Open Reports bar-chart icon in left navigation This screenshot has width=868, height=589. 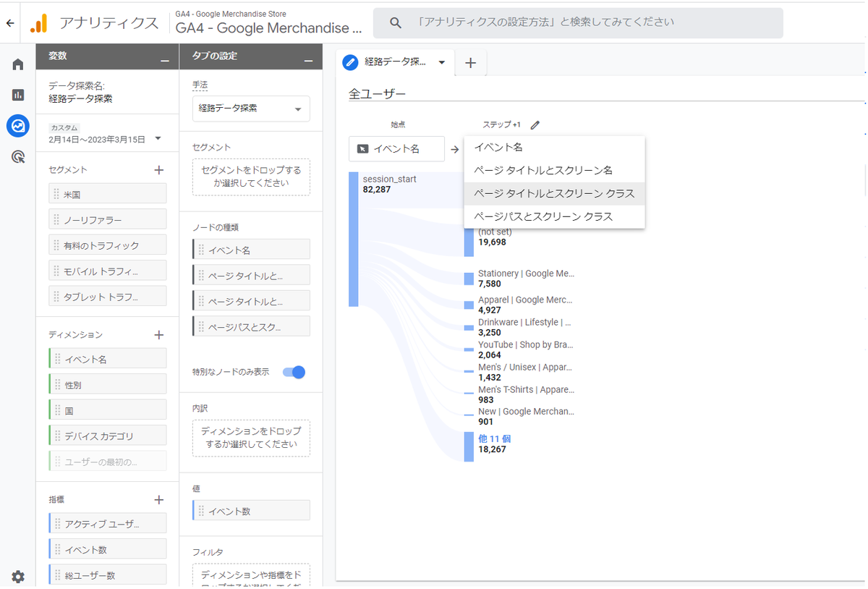click(18, 95)
